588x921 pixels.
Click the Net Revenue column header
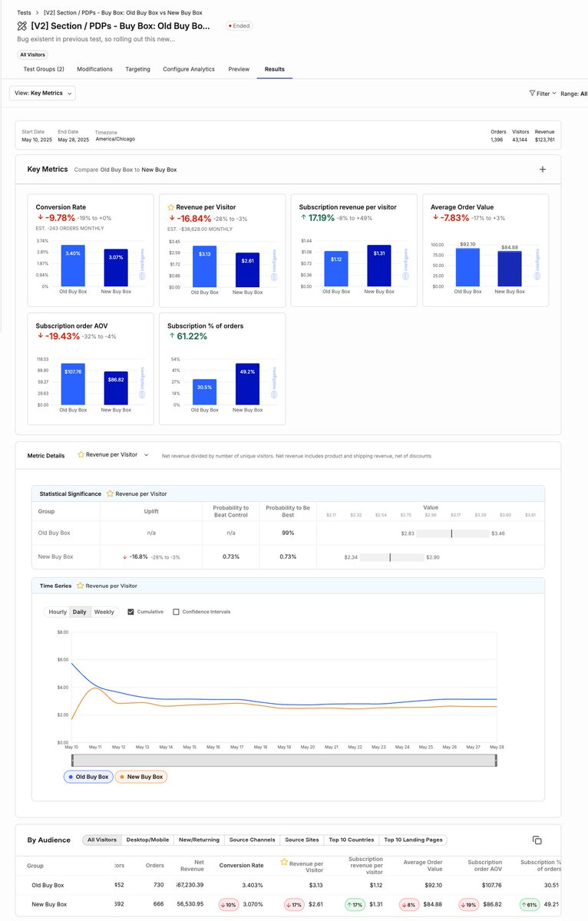(x=193, y=865)
